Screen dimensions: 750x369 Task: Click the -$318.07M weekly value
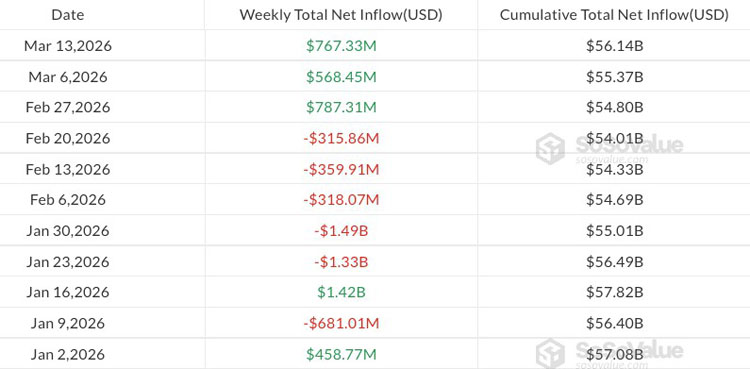(x=341, y=200)
